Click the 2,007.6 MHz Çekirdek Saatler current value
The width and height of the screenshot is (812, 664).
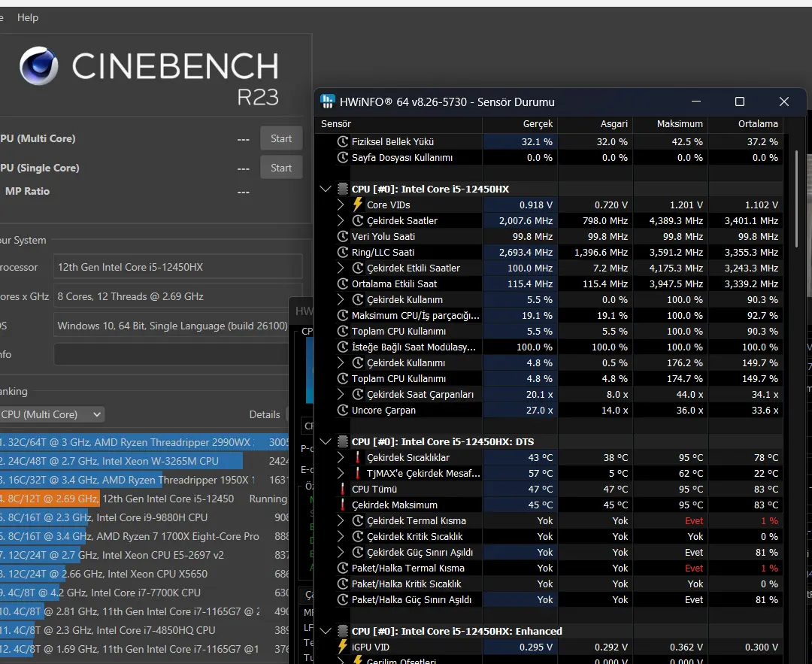526,220
